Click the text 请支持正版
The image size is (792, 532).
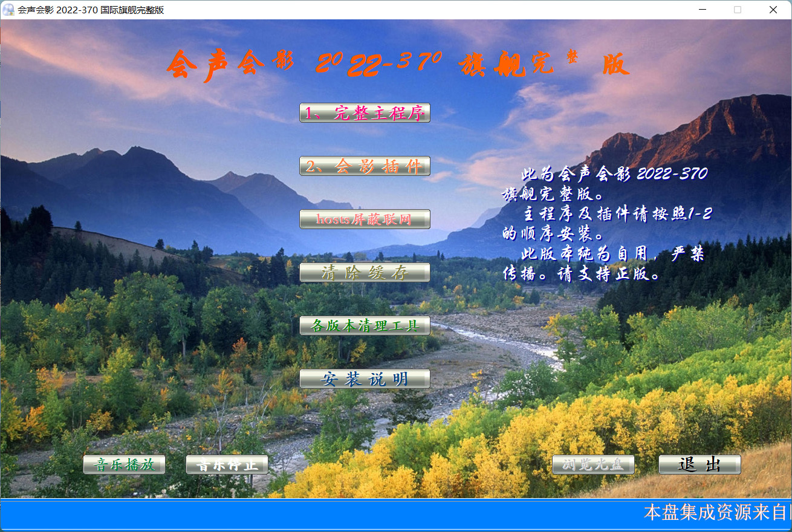pos(608,274)
